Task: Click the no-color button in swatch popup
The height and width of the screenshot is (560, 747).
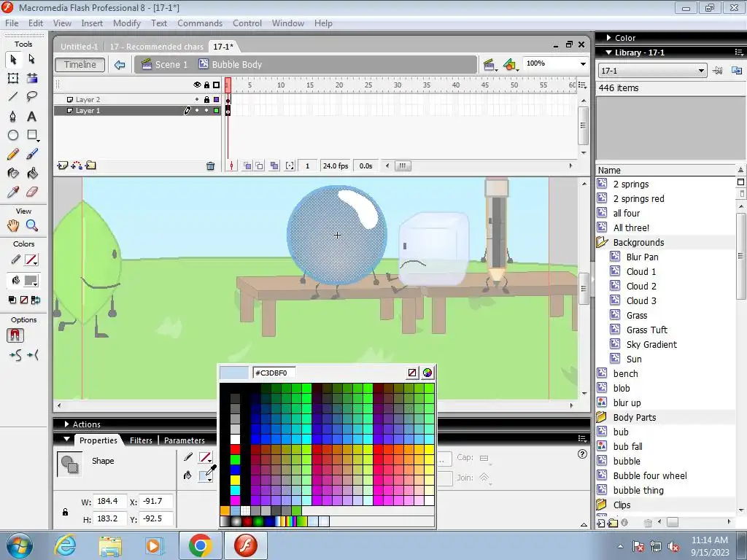Action: click(x=412, y=373)
